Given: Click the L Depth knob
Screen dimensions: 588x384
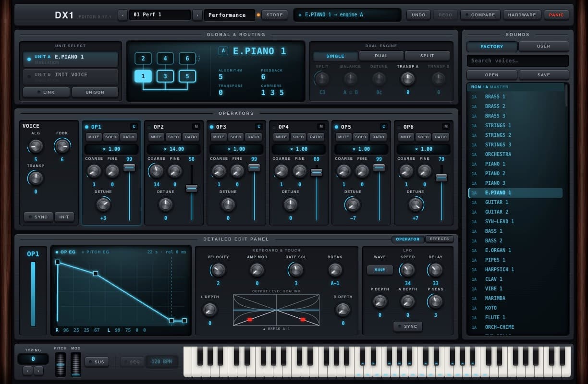Looking at the screenshot, I should click(210, 310).
